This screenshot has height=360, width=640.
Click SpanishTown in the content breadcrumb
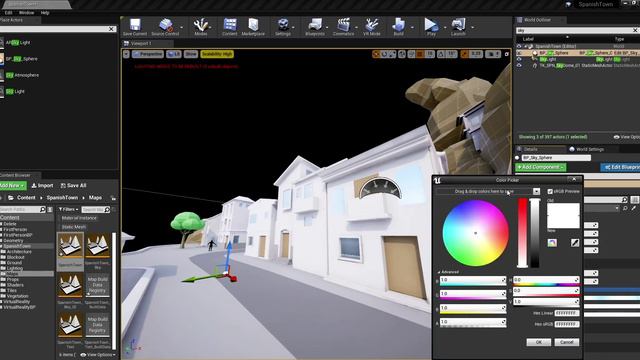(62, 198)
